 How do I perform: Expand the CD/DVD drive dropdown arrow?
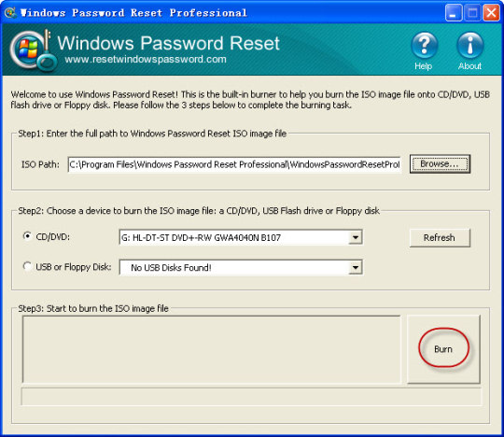[356, 237]
